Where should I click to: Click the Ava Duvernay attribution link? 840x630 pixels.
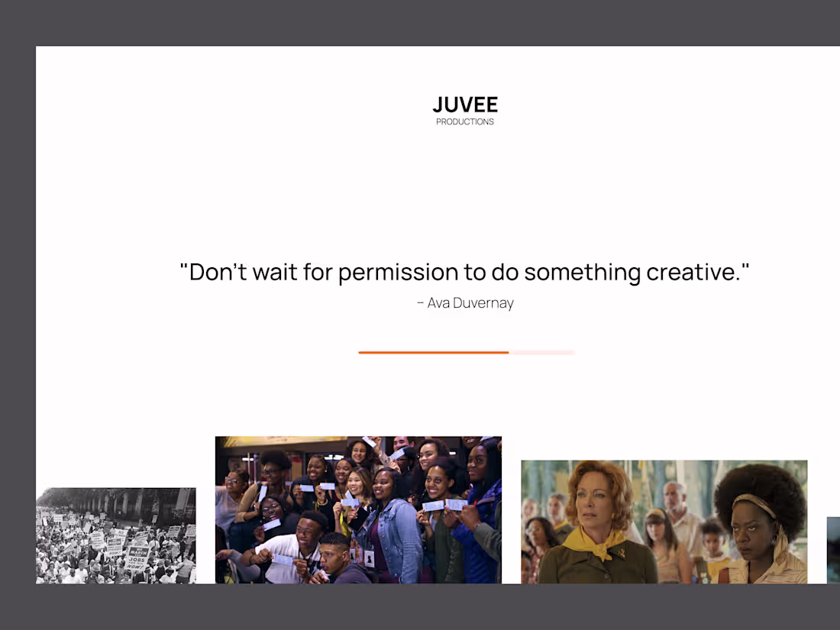click(x=465, y=303)
